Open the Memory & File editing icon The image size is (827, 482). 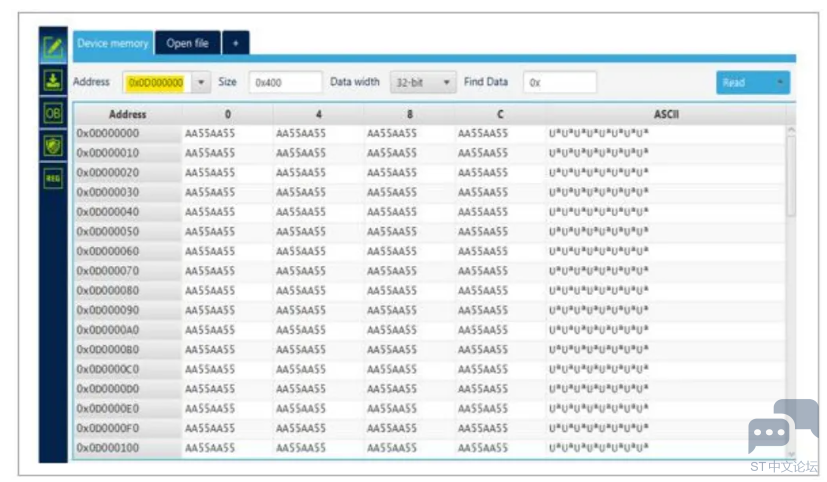tap(53, 47)
